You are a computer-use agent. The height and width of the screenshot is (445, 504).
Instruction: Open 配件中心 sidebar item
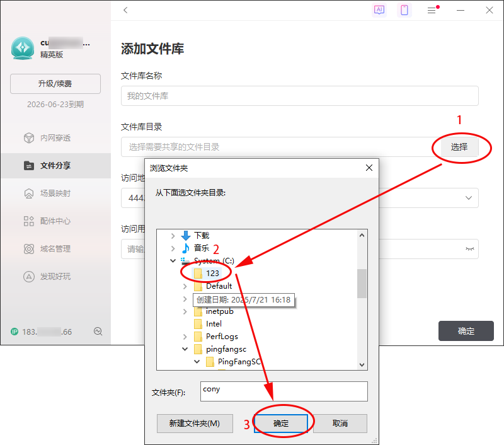(55, 221)
